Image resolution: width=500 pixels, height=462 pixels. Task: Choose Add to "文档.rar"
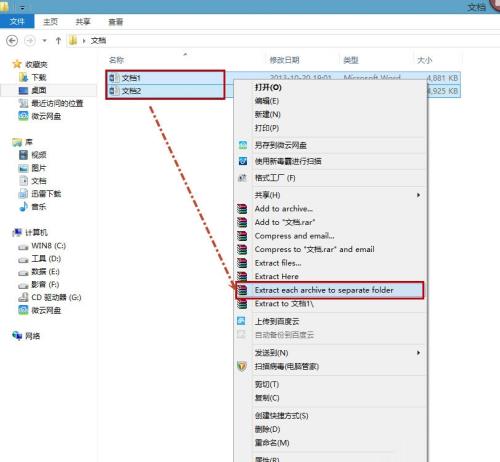click(x=285, y=222)
